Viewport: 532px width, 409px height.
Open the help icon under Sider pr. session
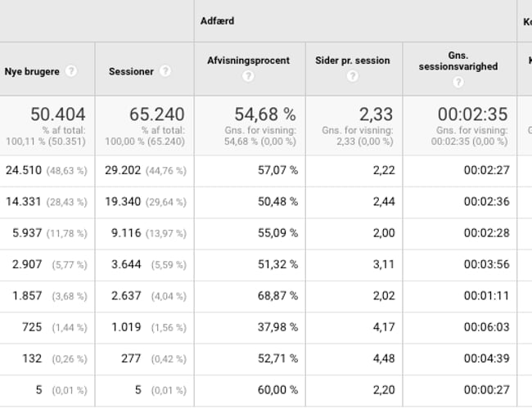tap(352, 76)
